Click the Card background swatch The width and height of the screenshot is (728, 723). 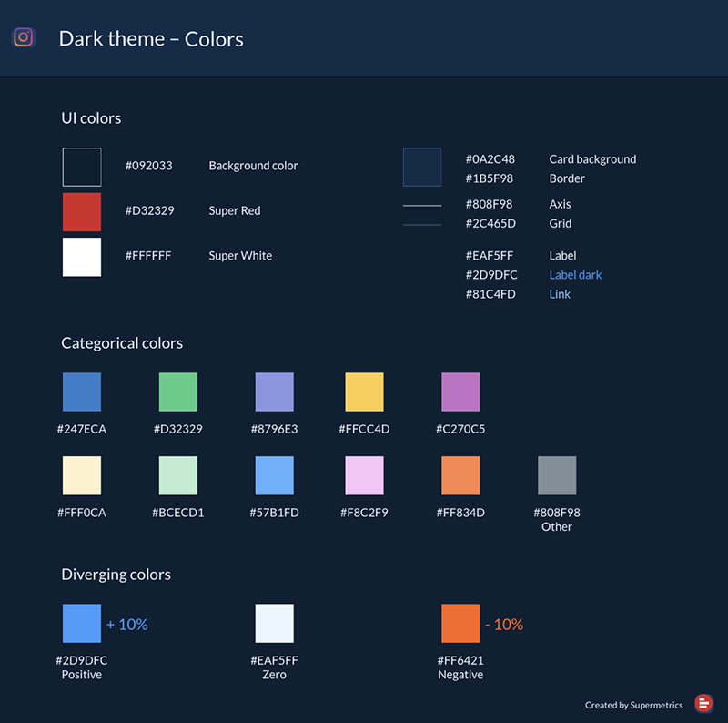pos(422,168)
